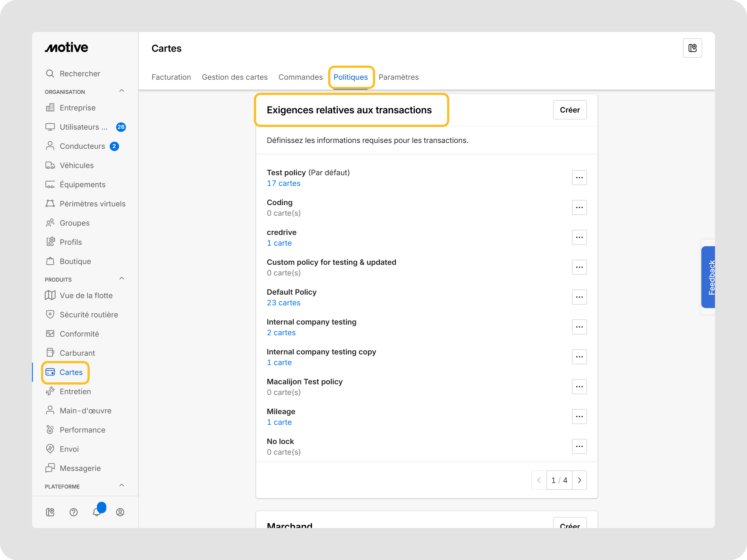Open Boutique in sidebar
The width and height of the screenshot is (747, 560).
click(x=68, y=262)
